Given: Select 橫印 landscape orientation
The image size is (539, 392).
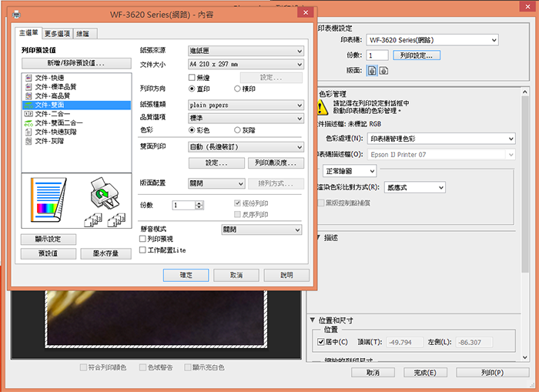Looking at the screenshot, I should pyautogui.click(x=237, y=89).
